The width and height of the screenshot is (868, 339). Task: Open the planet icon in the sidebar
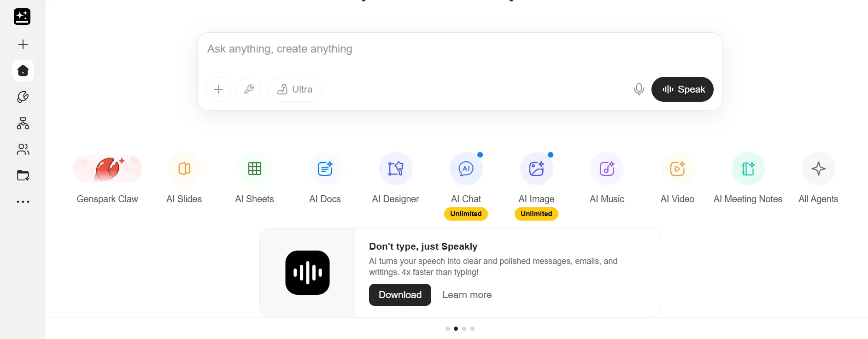click(x=23, y=97)
